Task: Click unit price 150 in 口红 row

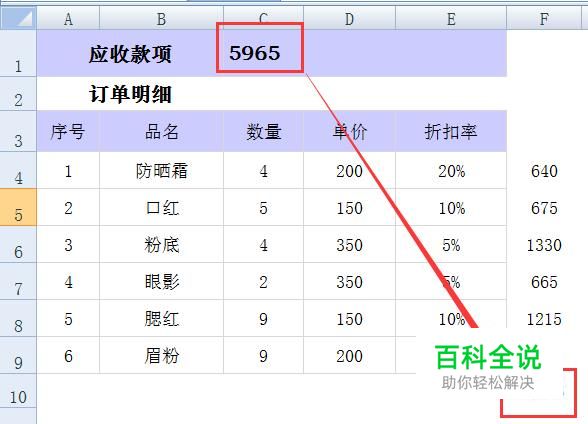Action: click(349, 207)
